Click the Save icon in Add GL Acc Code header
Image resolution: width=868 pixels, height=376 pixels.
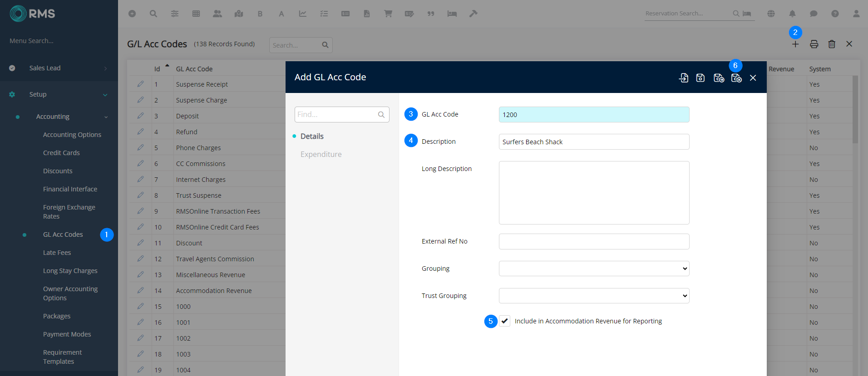coord(700,78)
